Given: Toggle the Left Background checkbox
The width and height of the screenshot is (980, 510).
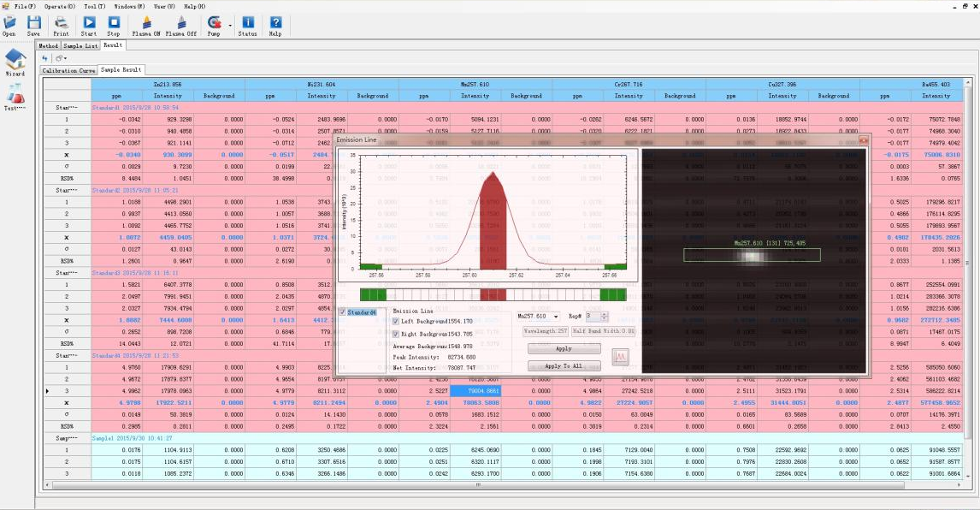Looking at the screenshot, I should pyautogui.click(x=396, y=321).
